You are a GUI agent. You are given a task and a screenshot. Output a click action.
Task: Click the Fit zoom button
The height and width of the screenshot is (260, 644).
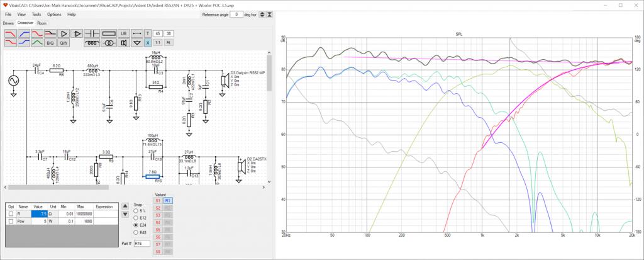click(x=169, y=42)
